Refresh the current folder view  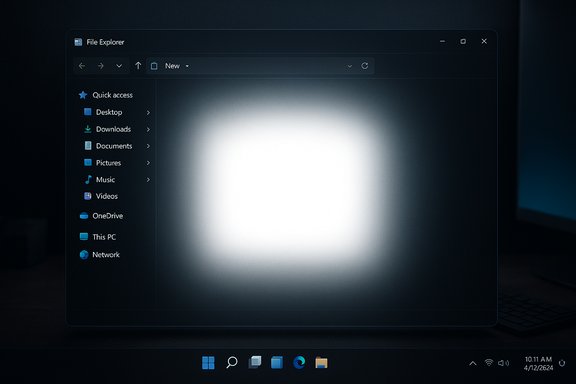tap(364, 65)
